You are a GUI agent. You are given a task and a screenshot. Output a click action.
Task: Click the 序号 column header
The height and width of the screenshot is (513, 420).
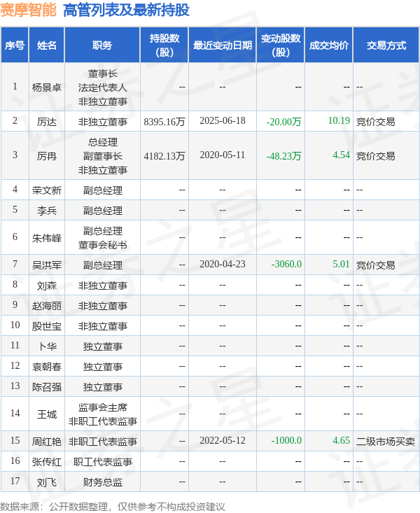[15, 45]
